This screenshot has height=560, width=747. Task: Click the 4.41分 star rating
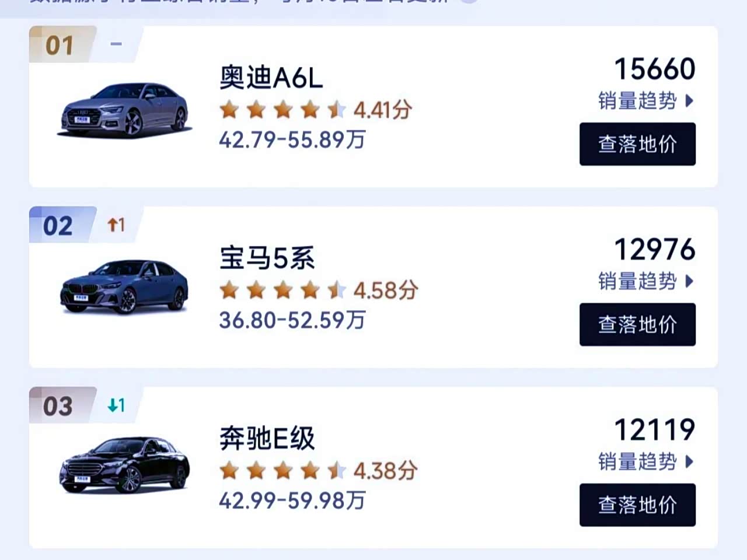click(315, 109)
